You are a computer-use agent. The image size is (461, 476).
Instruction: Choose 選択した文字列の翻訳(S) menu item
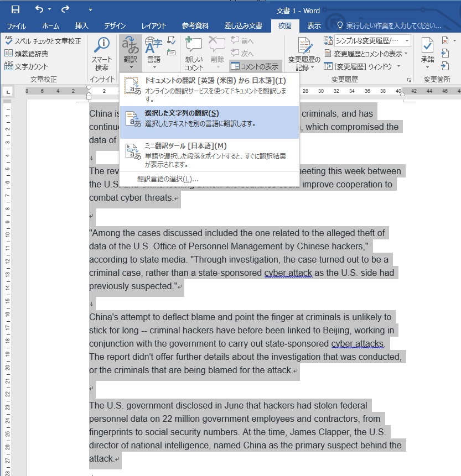209,122
